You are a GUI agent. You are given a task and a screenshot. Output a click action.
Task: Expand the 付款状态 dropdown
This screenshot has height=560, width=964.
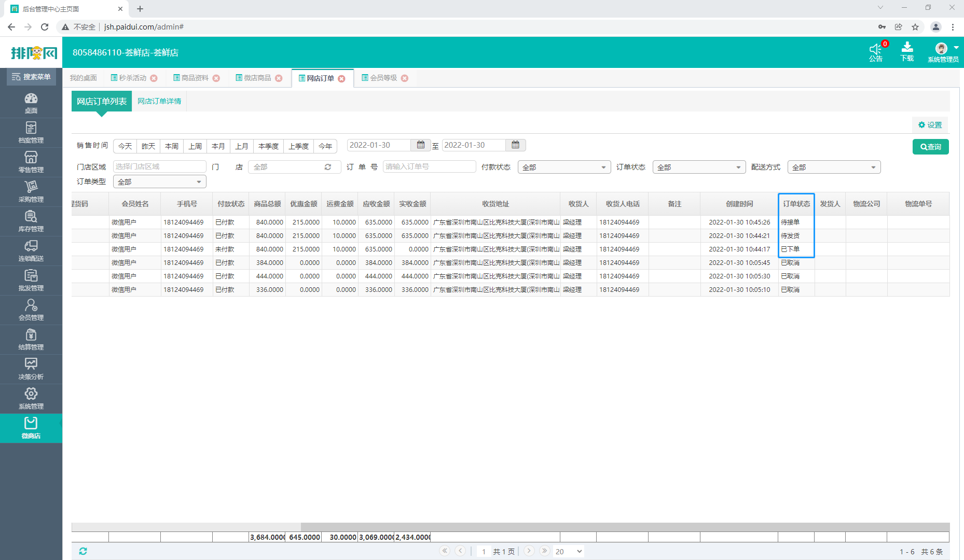coord(564,167)
